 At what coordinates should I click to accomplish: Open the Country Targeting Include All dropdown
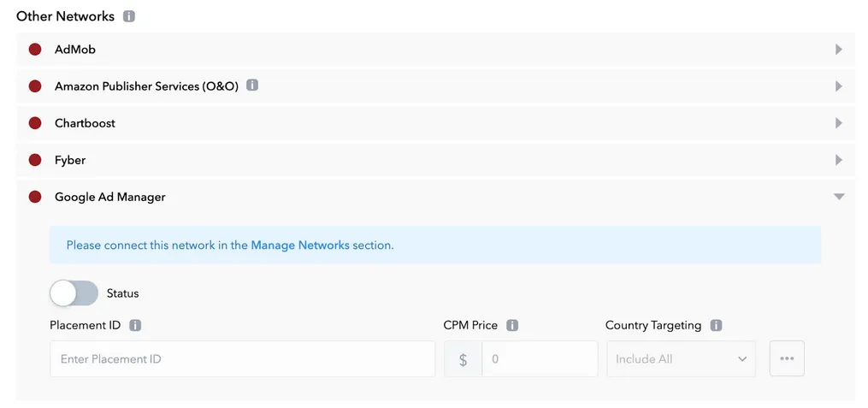click(x=681, y=359)
